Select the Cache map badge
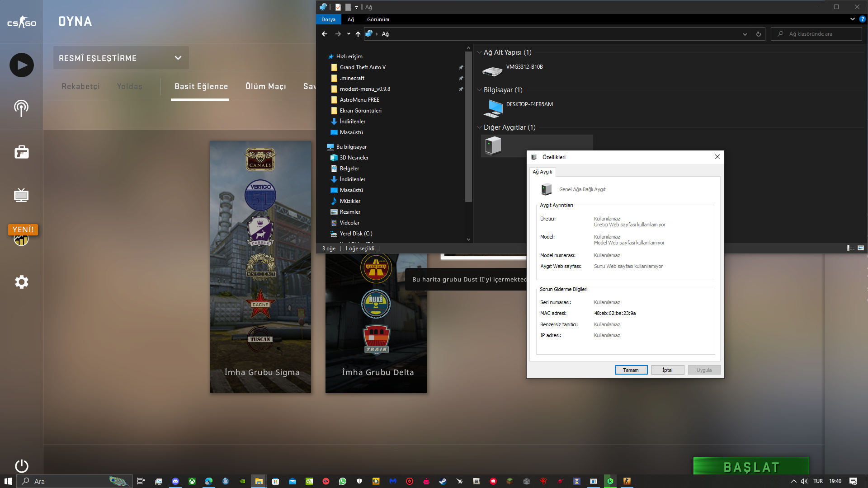 260,304
